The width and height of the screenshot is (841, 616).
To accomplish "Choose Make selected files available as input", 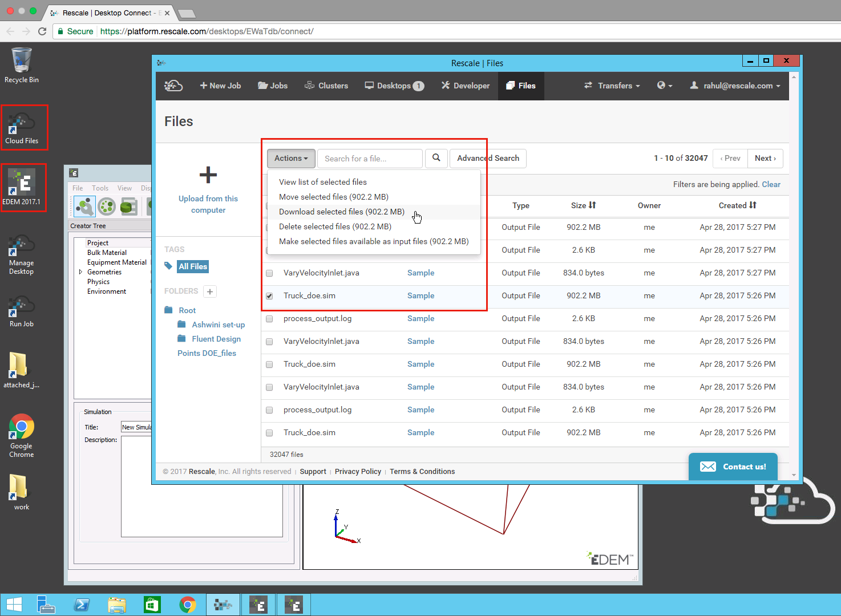I will (374, 241).
